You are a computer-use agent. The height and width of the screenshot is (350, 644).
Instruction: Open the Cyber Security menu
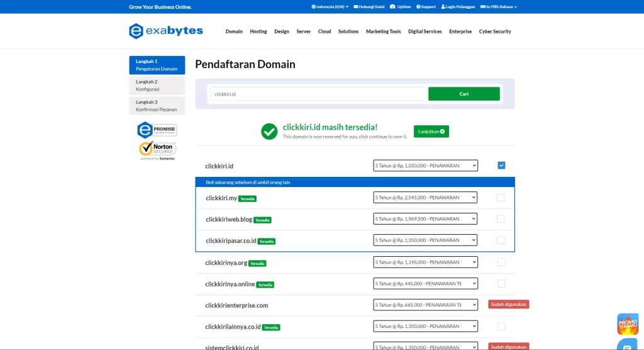click(x=495, y=31)
